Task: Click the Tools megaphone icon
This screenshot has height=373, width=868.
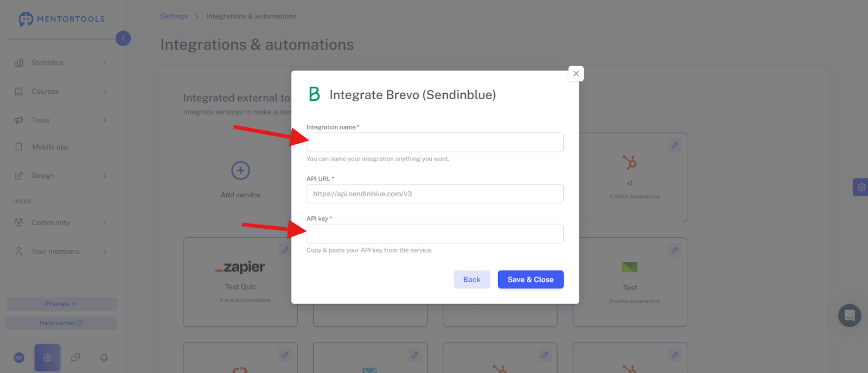Action: pyautogui.click(x=18, y=120)
